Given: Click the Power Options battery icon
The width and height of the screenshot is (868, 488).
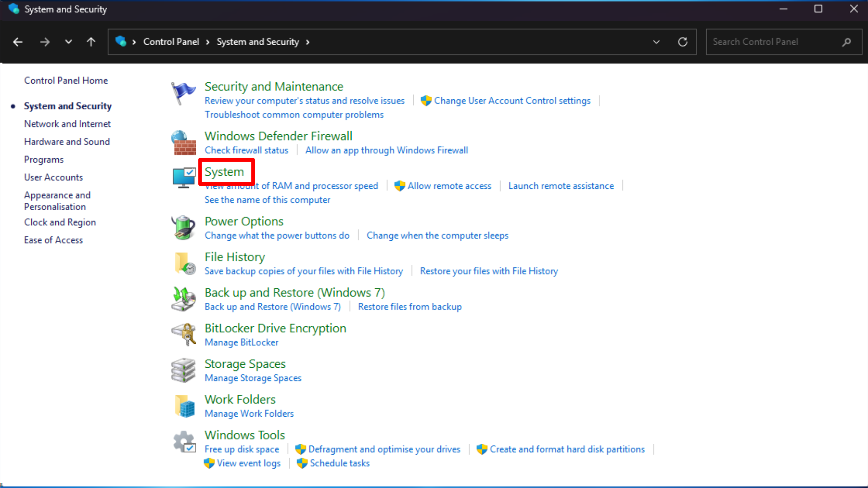Looking at the screenshot, I should [x=183, y=227].
